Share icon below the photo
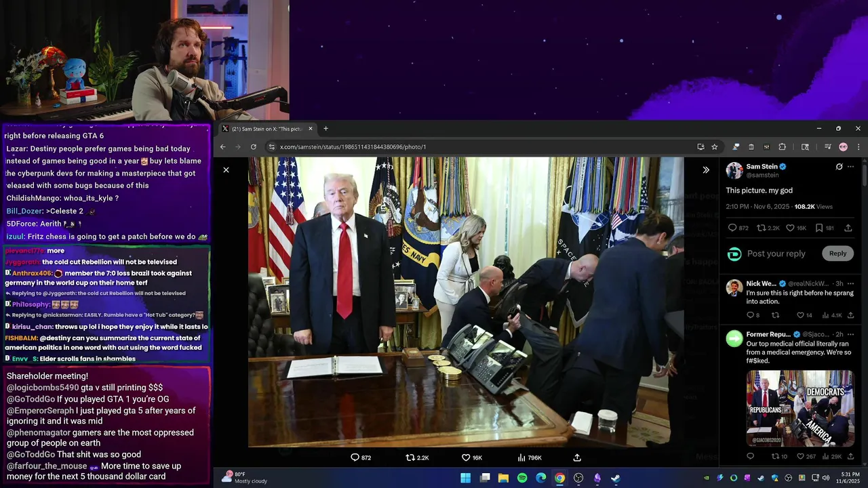This screenshot has height=488, width=868. tap(577, 457)
